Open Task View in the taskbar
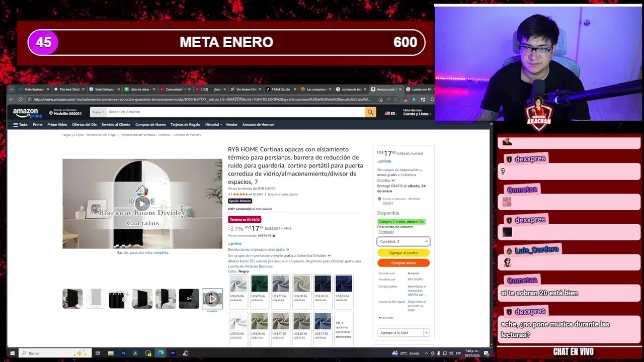Viewport: 644px width, 362px height. [98, 353]
